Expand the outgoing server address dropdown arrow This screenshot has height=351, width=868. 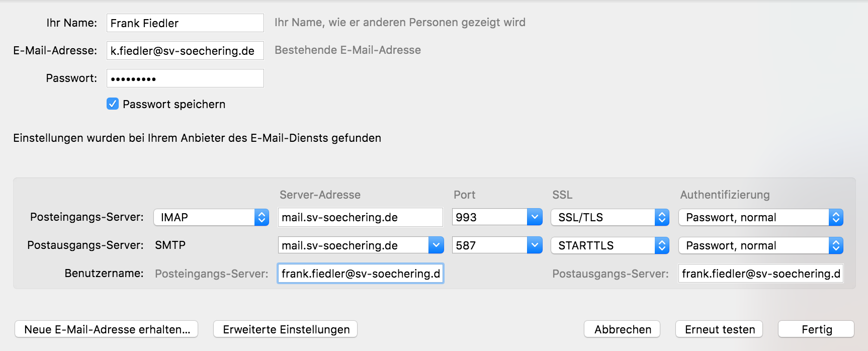436,245
